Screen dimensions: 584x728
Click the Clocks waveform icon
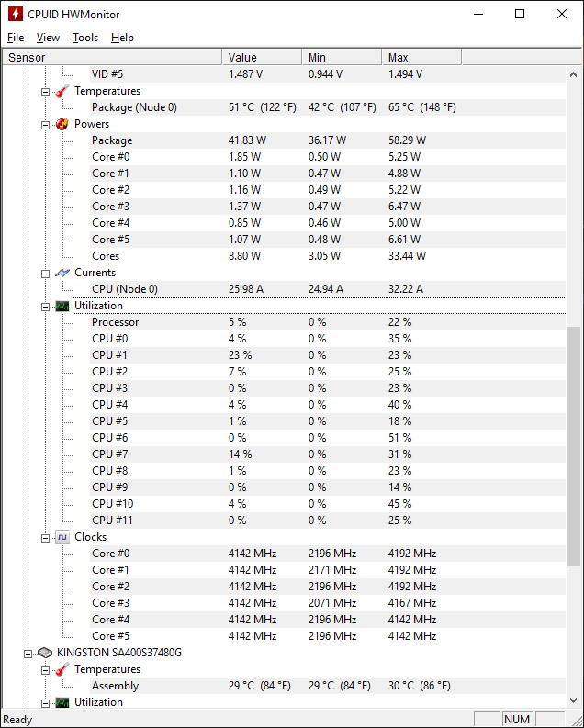point(62,537)
